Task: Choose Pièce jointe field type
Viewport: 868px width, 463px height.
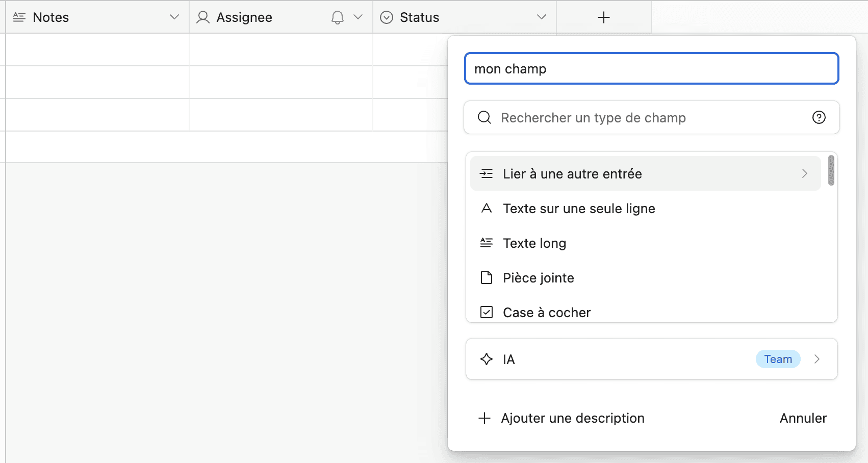Action: click(645, 277)
